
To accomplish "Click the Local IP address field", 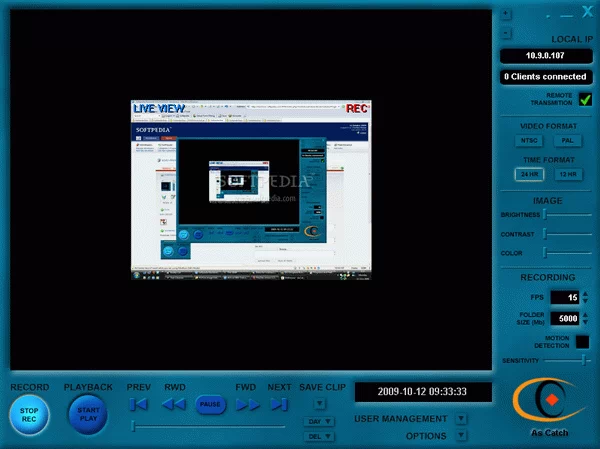I will (546, 56).
